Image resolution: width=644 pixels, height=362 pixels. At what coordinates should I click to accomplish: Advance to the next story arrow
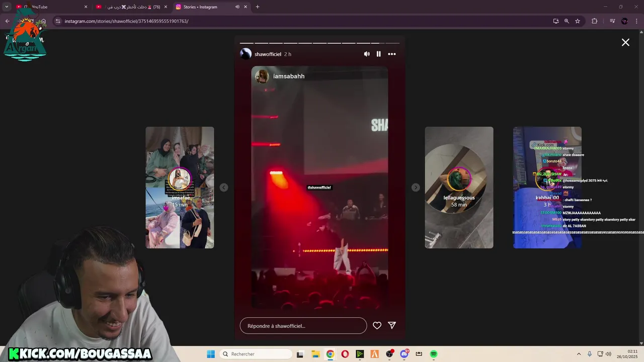coord(416,188)
